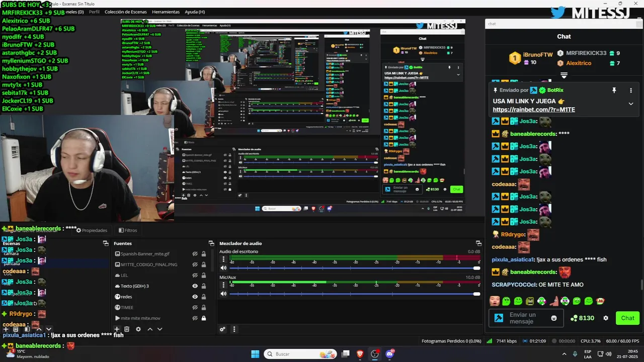Open Filtros for selected source
Viewport: 644px width, 362px height.
128,230
